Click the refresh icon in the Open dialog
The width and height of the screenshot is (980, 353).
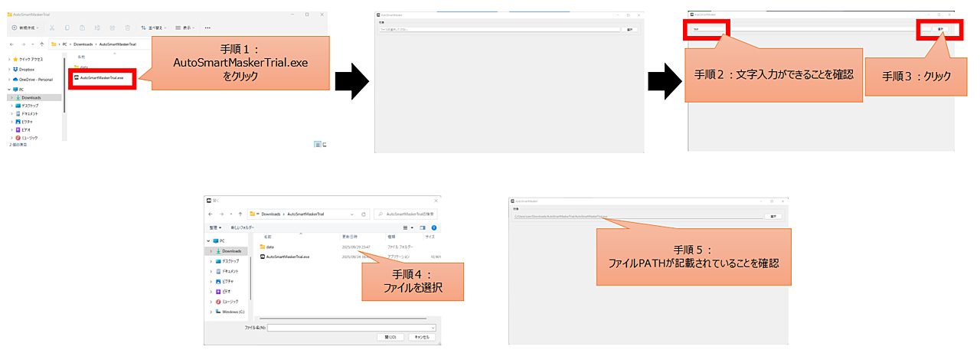point(364,214)
